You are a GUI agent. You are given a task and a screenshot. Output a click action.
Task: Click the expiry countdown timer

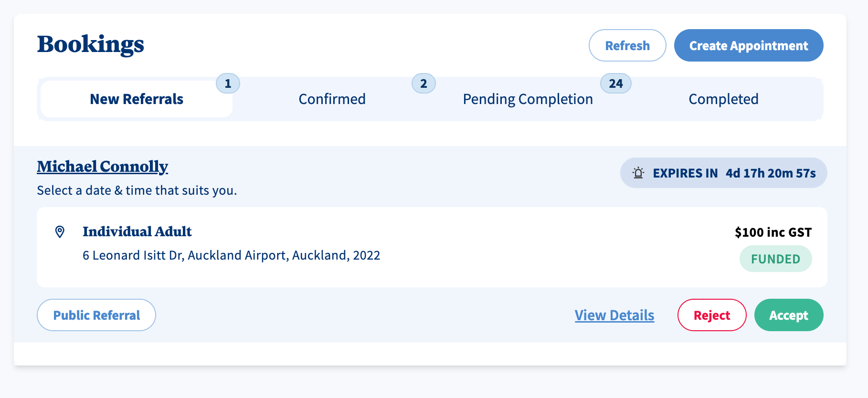click(771, 173)
